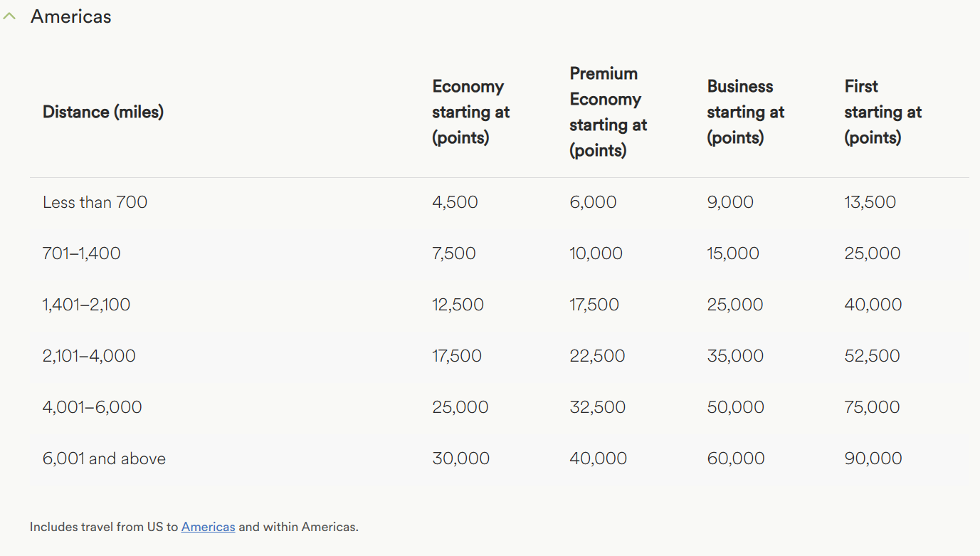Click the Distance (miles) column header
The image size is (980, 556).
coord(103,112)
